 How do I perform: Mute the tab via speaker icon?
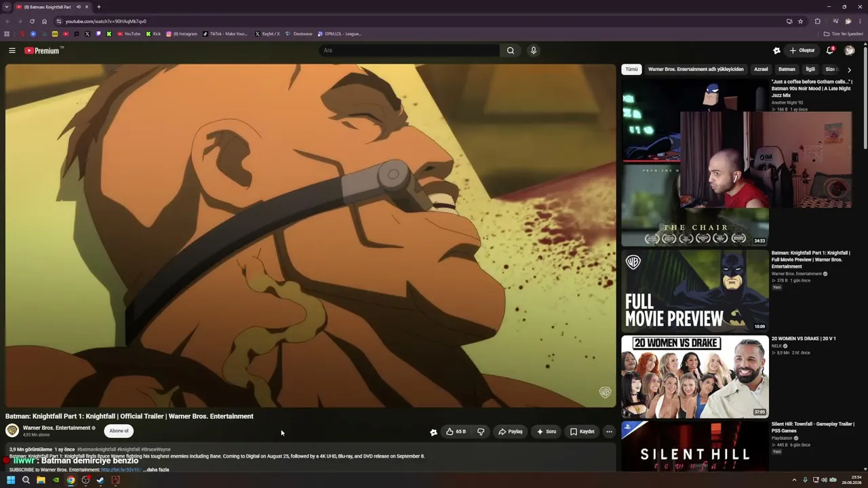point(78,7)
